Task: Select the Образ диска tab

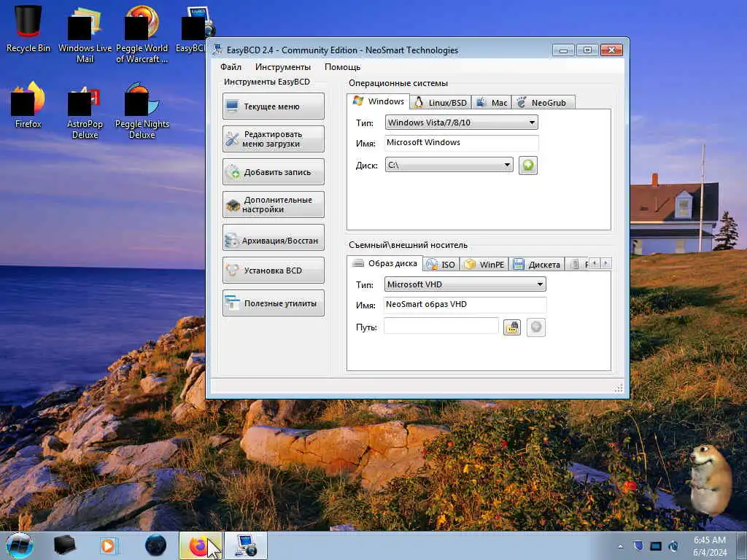Action: [x=385, y=263]
